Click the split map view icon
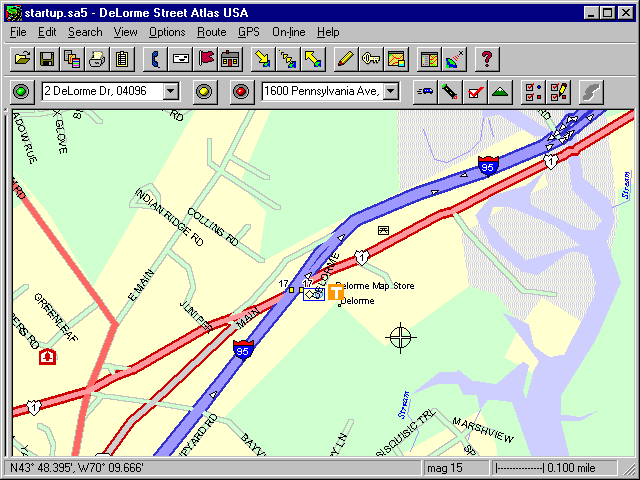Image resolution: width=640 pixels, height=480 pixels. click(x=429, y=60)
